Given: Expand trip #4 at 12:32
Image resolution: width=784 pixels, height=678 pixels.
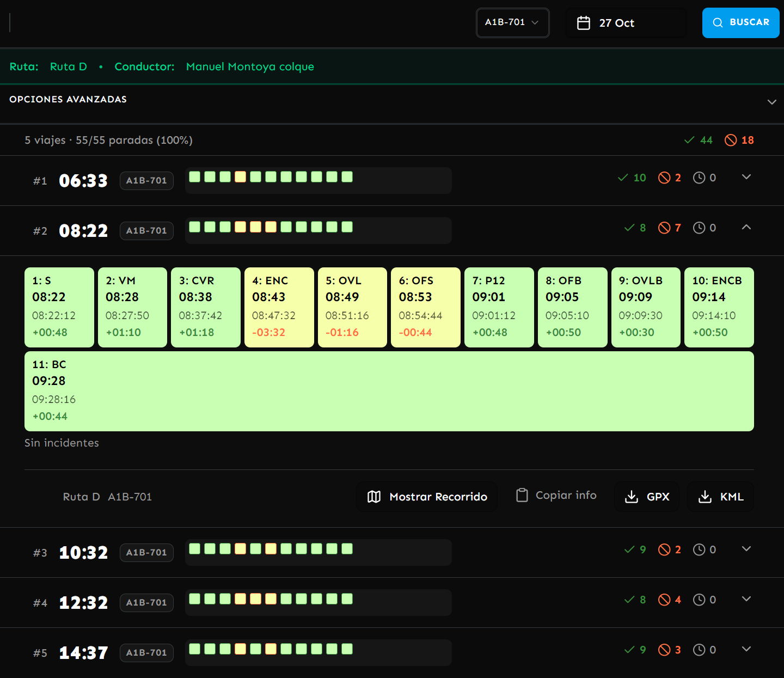Looking at the screenshot, I should click(746, 599).
